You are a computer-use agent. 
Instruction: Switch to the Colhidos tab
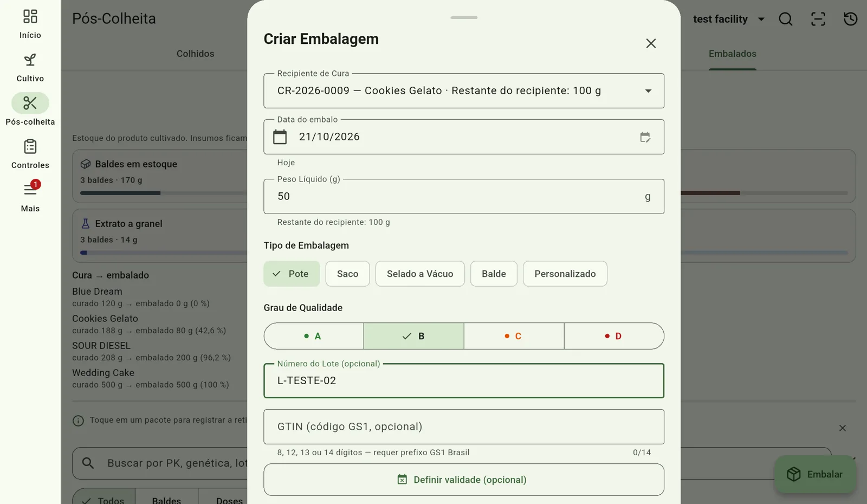click(x=195, y=54)
